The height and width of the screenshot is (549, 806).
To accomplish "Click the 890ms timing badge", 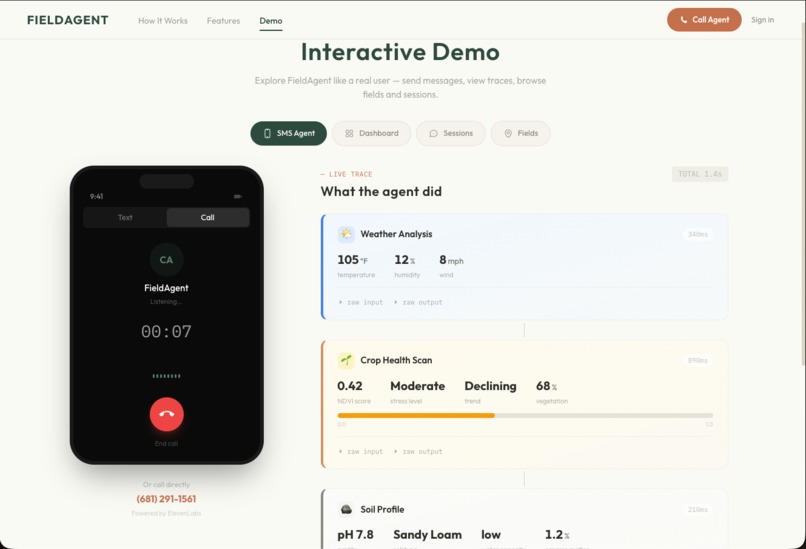I will click(x=698, y=360).
